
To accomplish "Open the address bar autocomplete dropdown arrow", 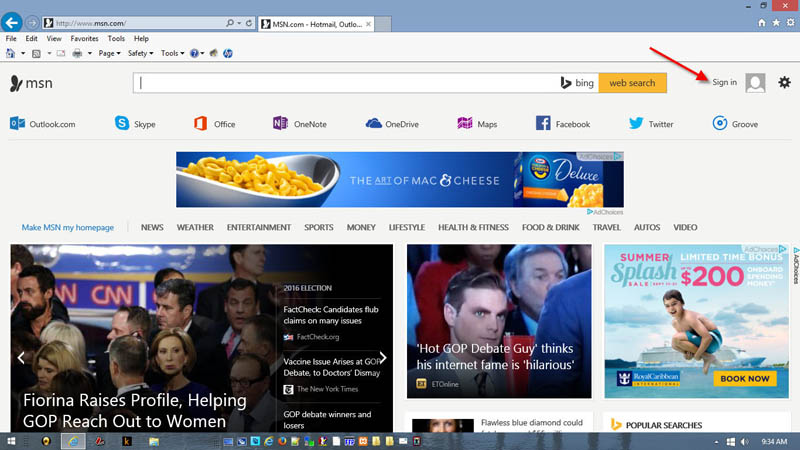I will click(x=239, y=23).
